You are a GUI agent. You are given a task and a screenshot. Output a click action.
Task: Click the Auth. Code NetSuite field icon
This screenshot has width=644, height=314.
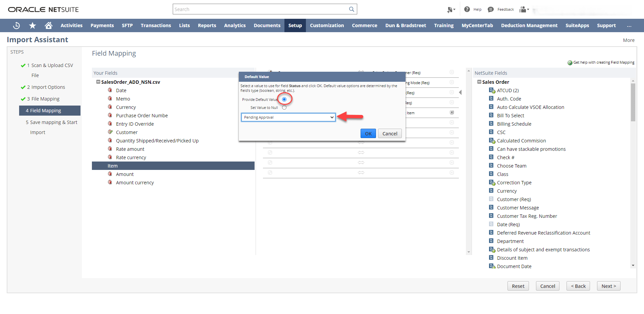(x=491, y=99)
